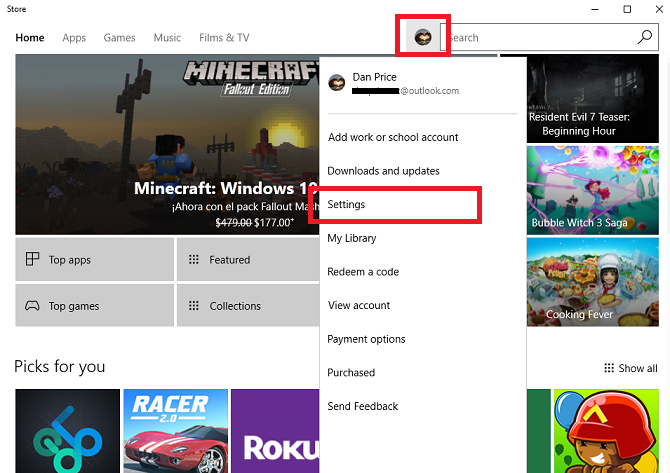Open the Cooking Fever tile
The image size is (670, 473).
593,282
